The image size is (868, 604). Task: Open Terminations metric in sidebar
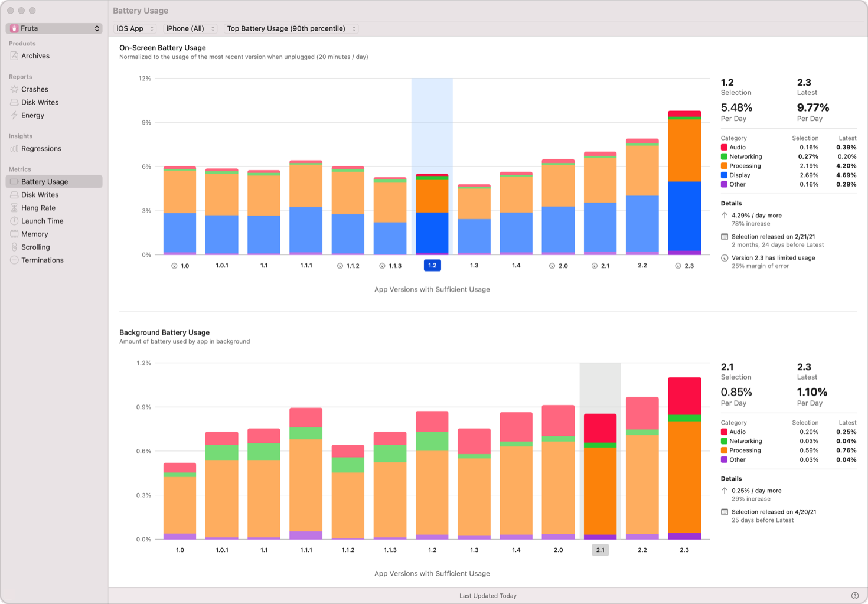(x=42, y=260)
